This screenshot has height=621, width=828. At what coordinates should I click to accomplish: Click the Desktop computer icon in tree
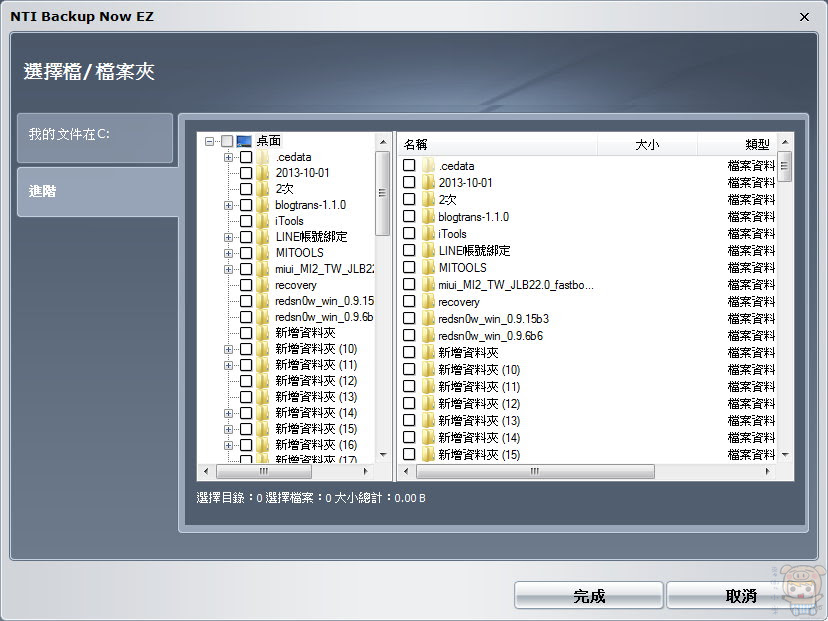point(244,141)
